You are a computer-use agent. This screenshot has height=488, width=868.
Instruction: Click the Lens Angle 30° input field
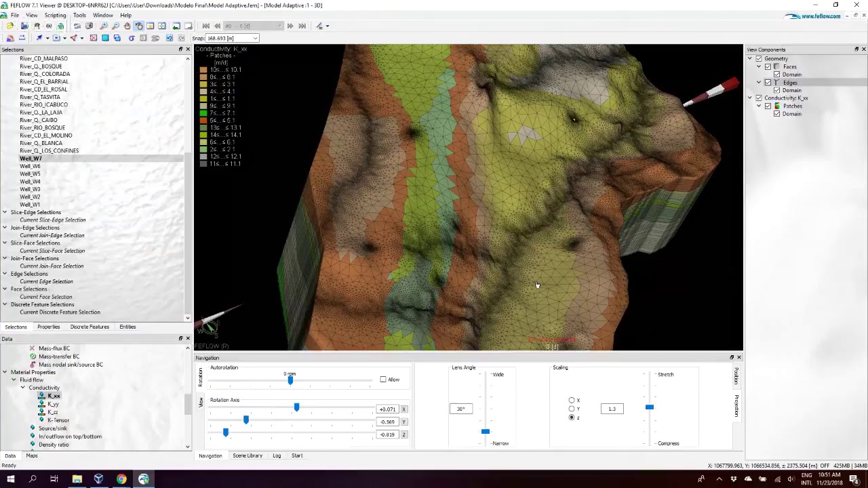point(461,409)
